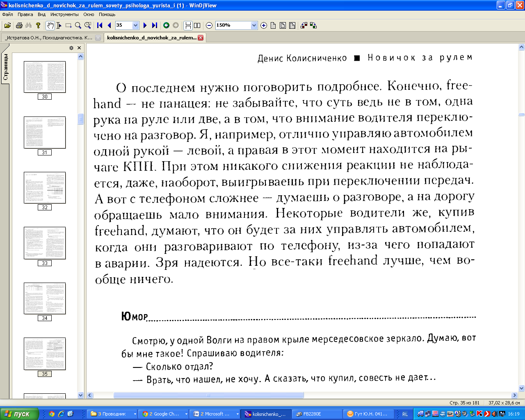Close the Истратова document tab

pyautogui.click(x=98, y=38)
